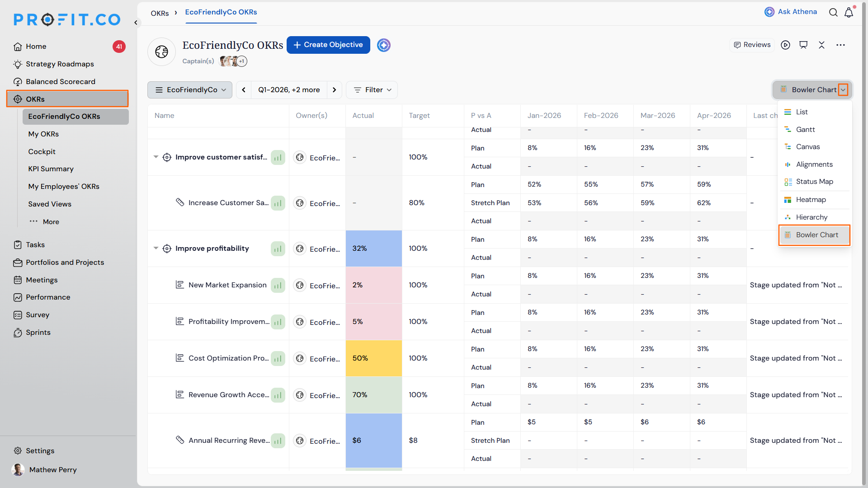Click chart icon for Improve profitability row
The width and height of the screenshot is (868, 488).
[x=278, y=249]
